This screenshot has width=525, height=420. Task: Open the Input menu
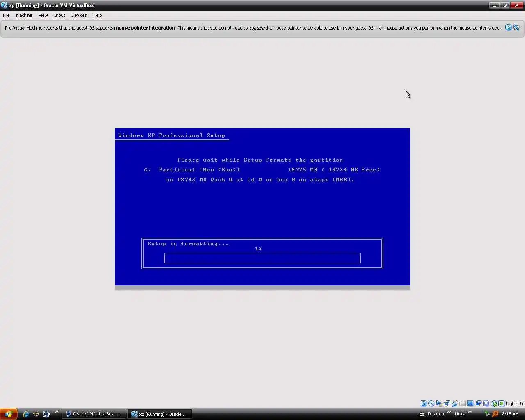59,15
